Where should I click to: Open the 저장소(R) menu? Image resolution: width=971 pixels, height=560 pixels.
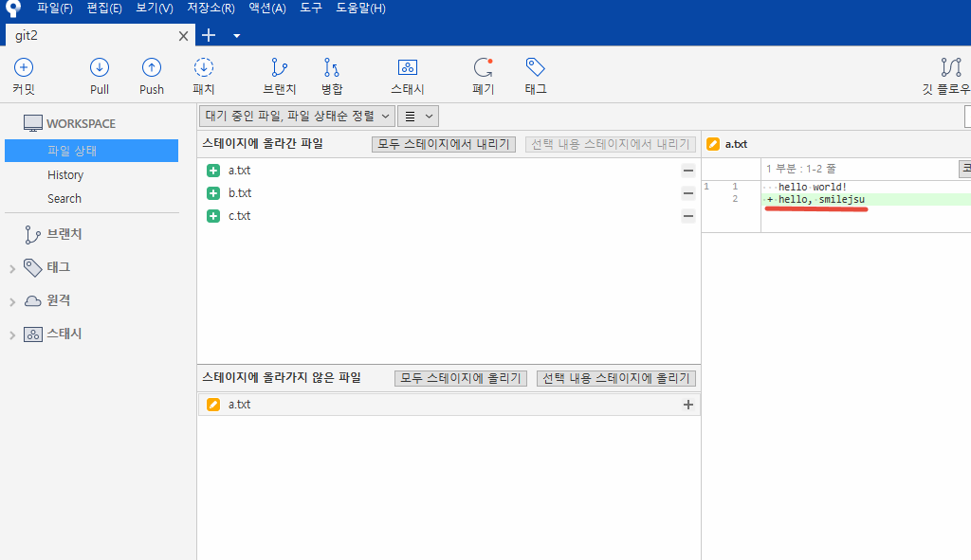pos(211,8)
